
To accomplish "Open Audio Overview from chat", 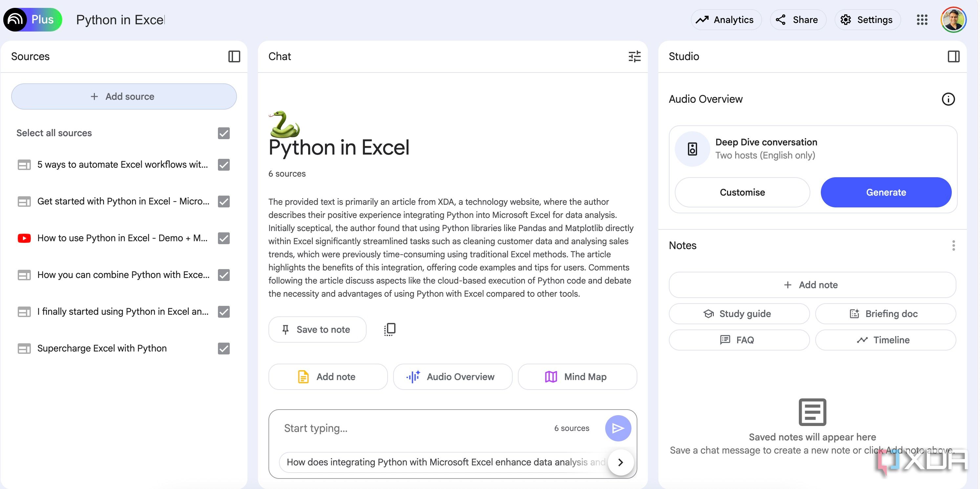I will pos(452,377).
